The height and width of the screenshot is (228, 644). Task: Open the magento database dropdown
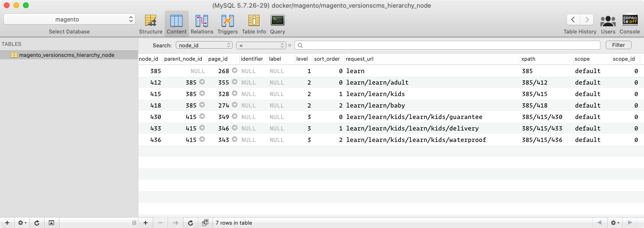(69, 20)
